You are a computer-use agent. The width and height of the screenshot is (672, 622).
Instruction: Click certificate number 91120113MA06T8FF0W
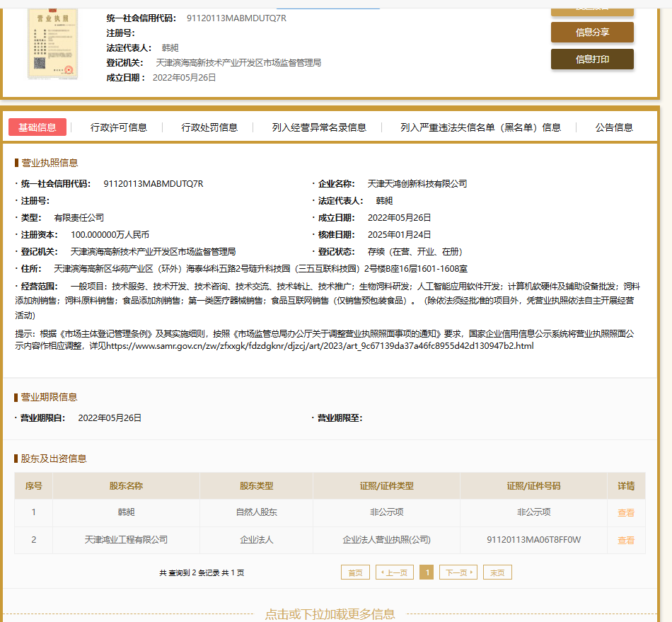(533, 540)
